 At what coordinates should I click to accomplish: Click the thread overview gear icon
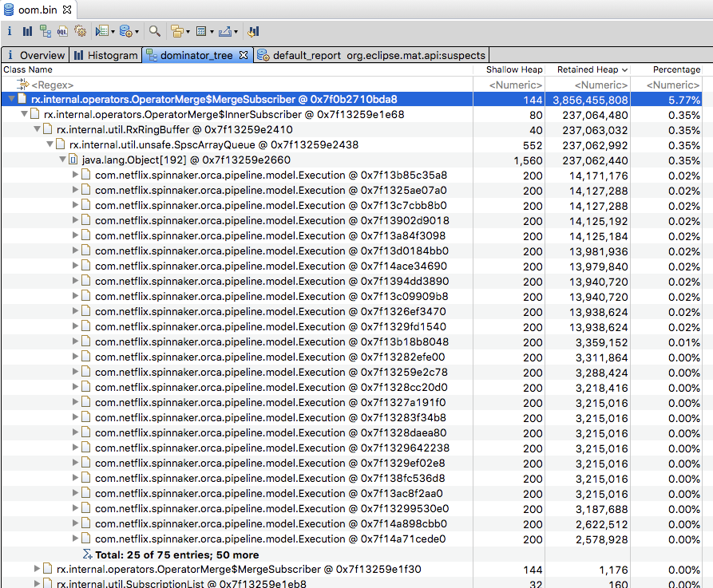click(79, 31)
